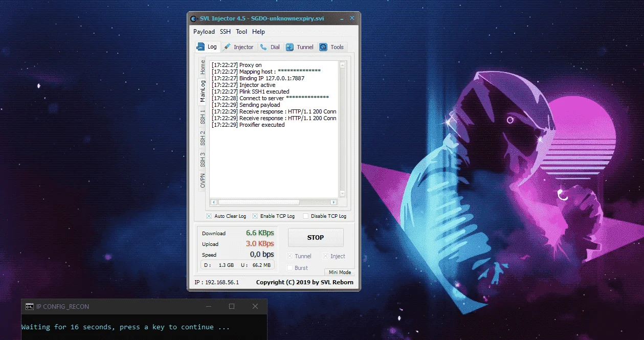
Task: Enable the Disable TCP Log checkbox
Action: [305, 216]
